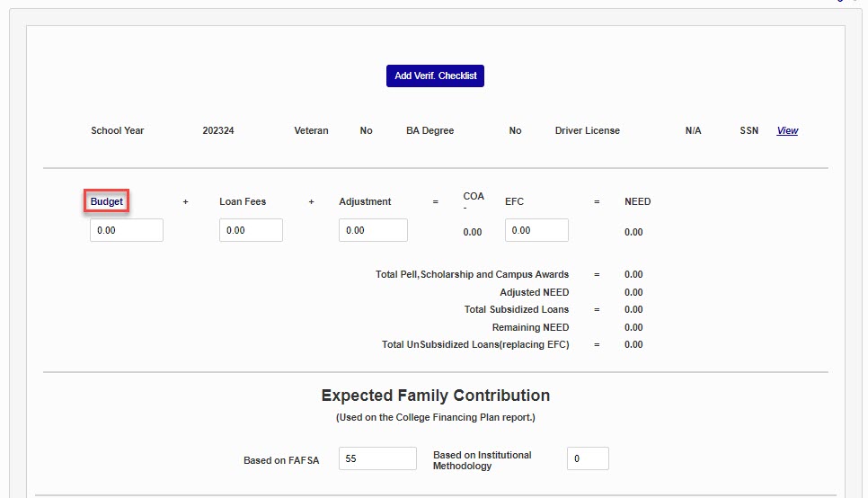Click the Remaining NEED label
The height and width of the screenshot is (498, 868).
tap(530, 327)
